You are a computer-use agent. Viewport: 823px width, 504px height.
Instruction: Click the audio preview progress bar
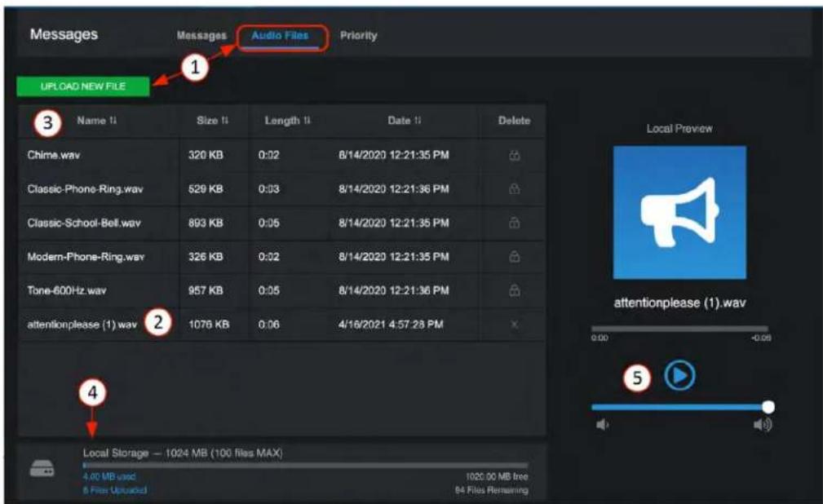(679, 329)
